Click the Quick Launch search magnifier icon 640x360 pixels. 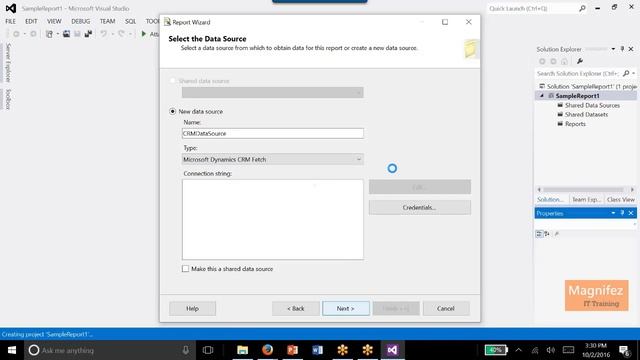pyautogui.click(x=582, y=8)
